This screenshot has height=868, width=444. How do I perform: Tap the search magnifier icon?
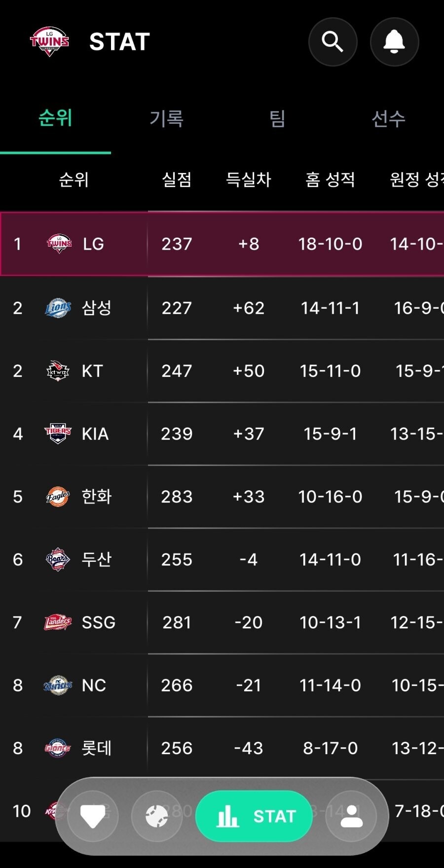pos(333,42)
